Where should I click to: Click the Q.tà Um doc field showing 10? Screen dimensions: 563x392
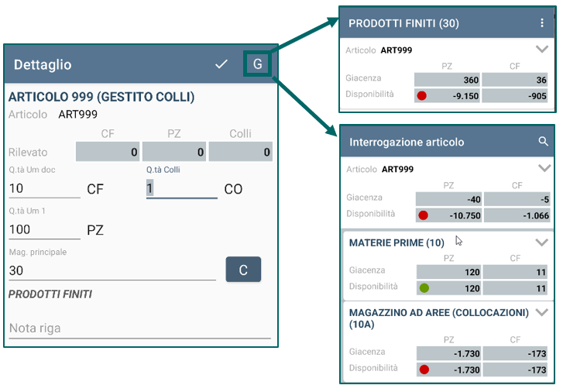[44, 188]
